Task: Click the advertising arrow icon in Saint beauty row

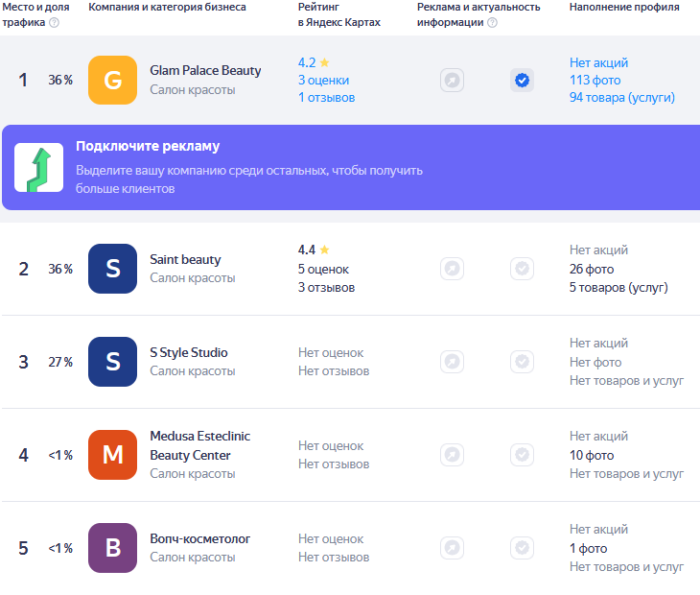Action: tap(452, 269)
